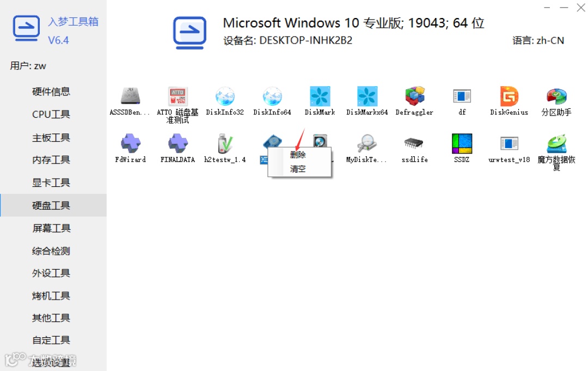Open the MyDiskTe... tool
This screenshot has width=588, height=371.
point(367,143)
